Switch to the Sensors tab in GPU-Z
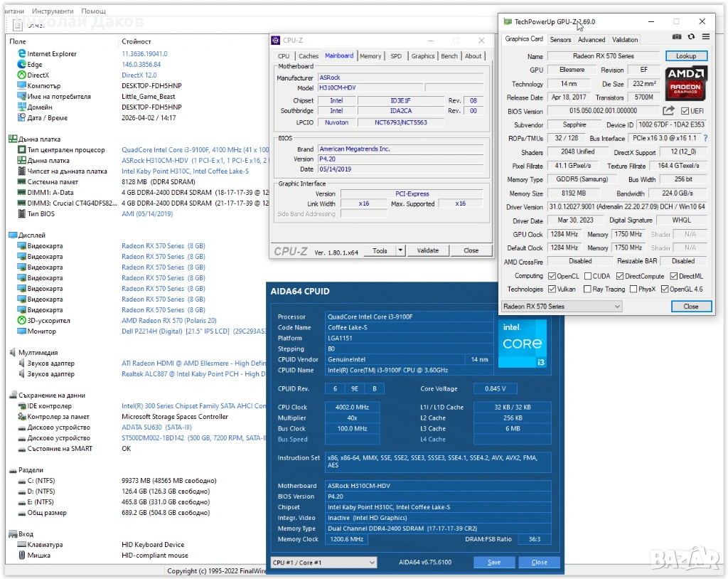Viewport: 728px width, 579px height. coord(560,40)
